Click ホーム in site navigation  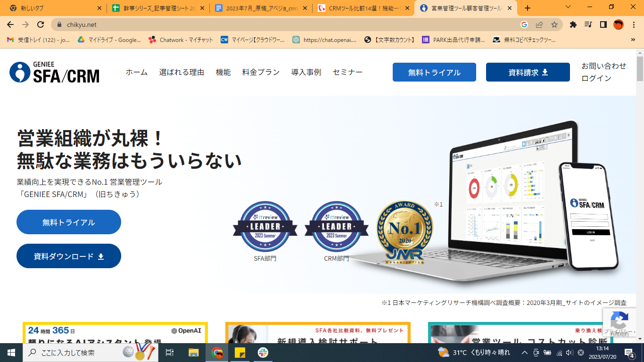[x=137, y=72]
